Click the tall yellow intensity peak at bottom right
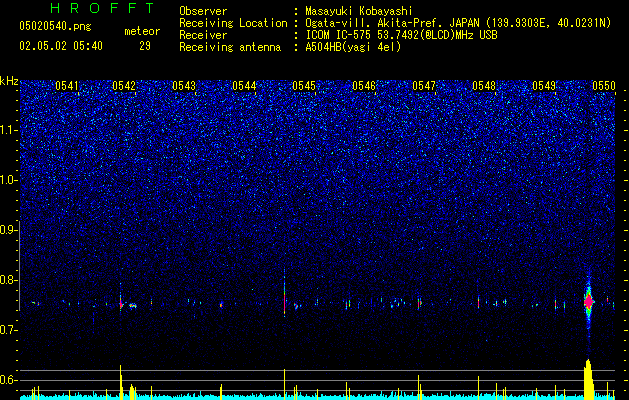This screenshot has height=400, width=629. (x=588, y=379)
